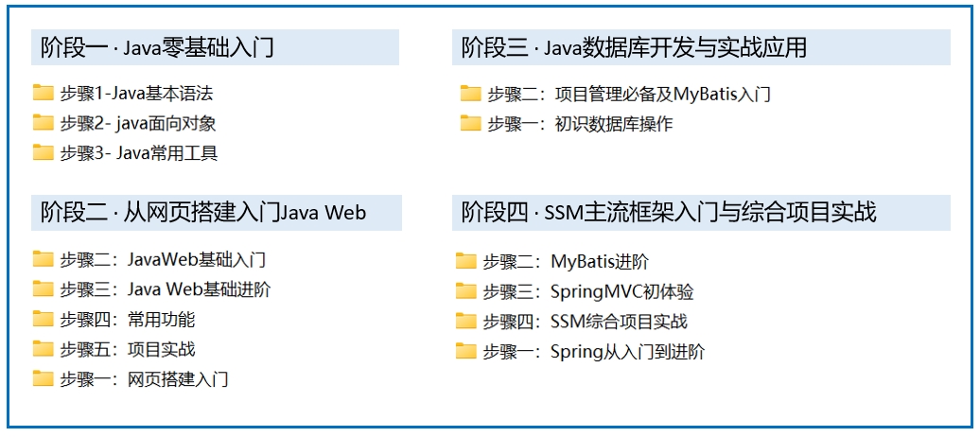Select the 阶段四 · SSM主流框架入门与综合项目实战 heading
Screen dimensions: 980x437
pos(669,212)
